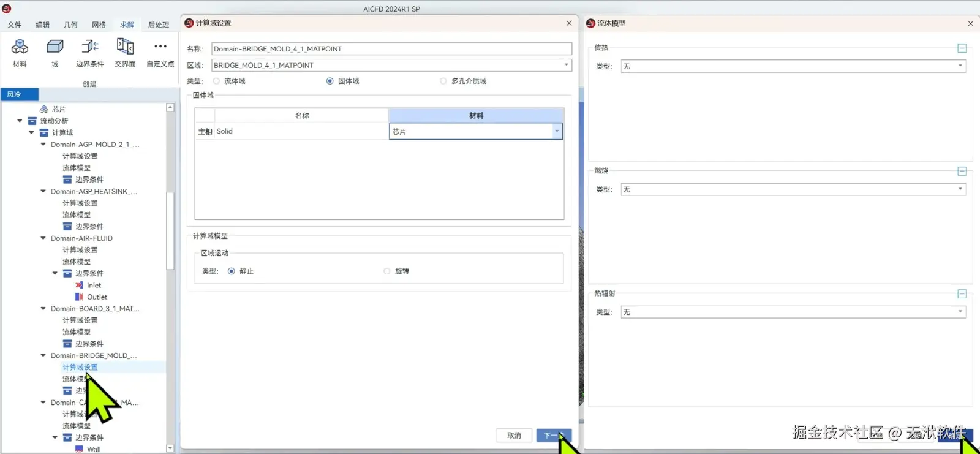The height and width of the screenshot is (454, 980).
Task: Click the 域 (Domain) creation icon
Action: [55, 52]
